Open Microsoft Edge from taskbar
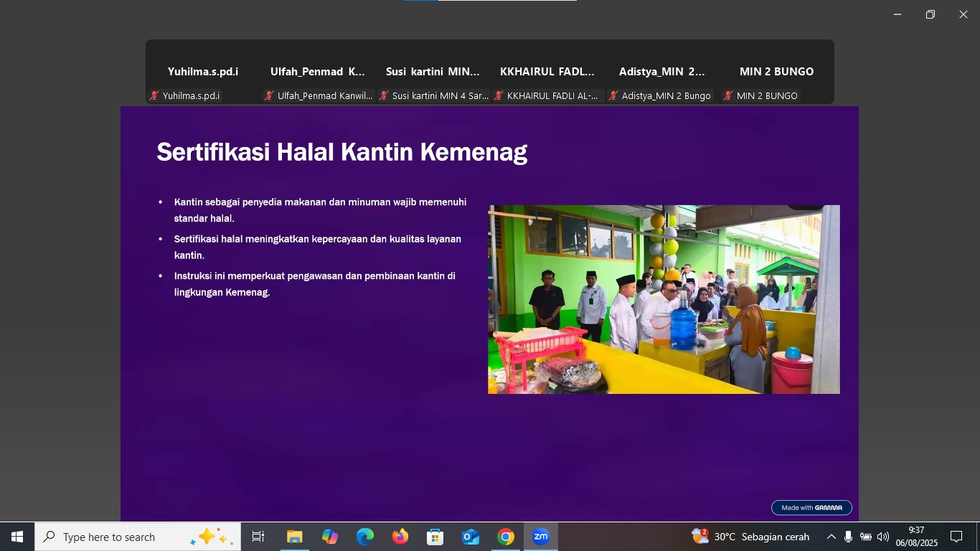Viewport: 980px width, 551px height. pos(364,537)
